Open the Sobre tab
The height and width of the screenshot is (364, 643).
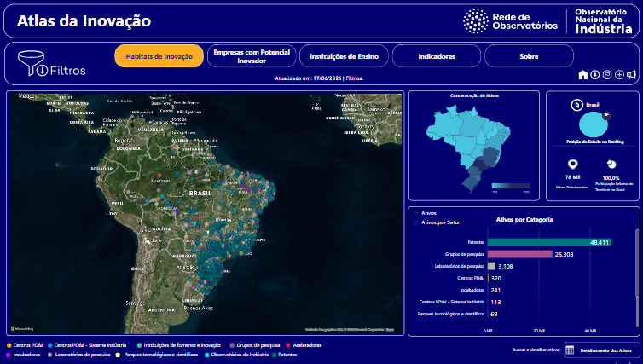click(x=529, y=56)
